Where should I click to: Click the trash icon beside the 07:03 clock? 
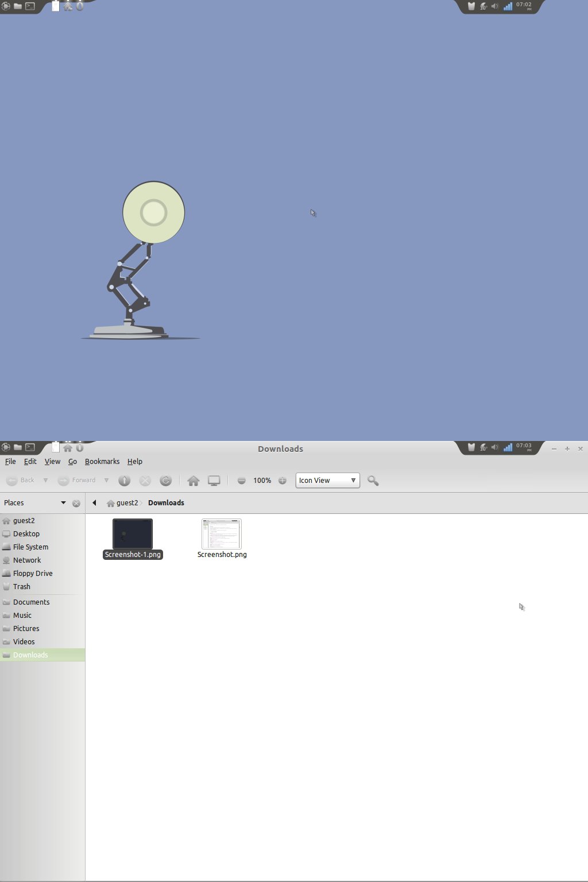tap(471, 447)
